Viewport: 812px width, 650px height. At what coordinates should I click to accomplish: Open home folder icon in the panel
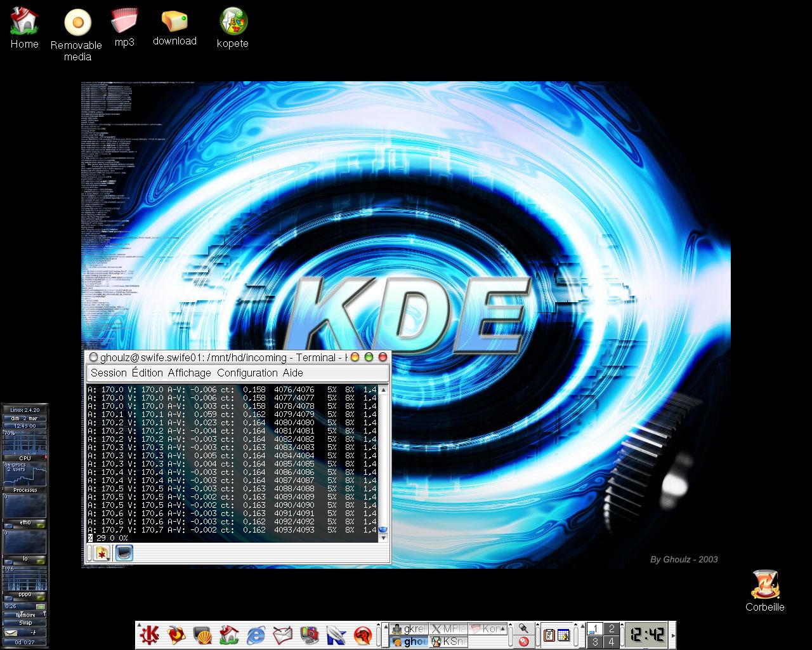229,635
